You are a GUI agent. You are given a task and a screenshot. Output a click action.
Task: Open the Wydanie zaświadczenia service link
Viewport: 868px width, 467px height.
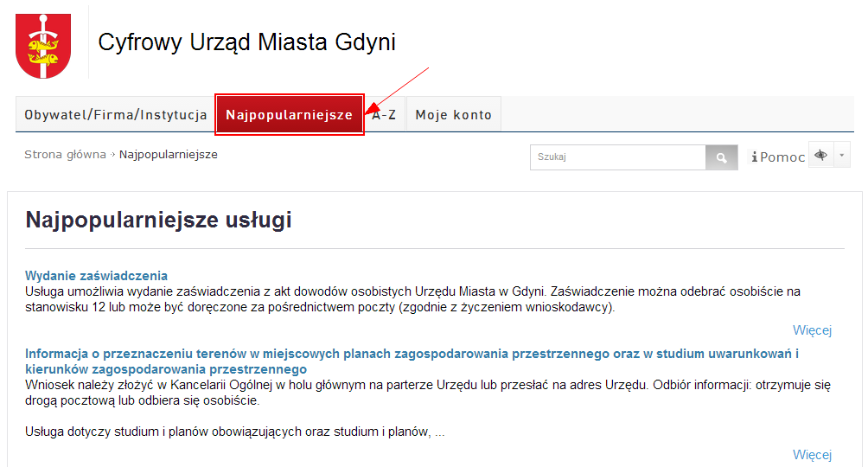[x=96, y=276]
